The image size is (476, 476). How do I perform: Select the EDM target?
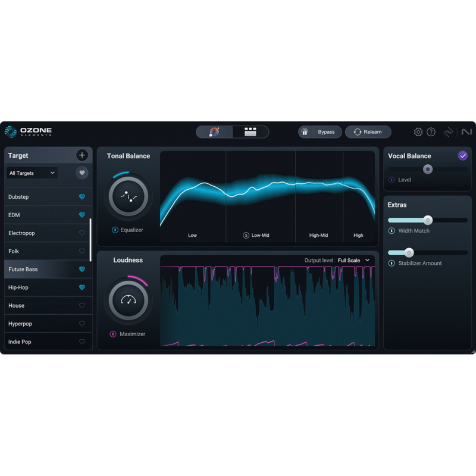click(48, 215)
